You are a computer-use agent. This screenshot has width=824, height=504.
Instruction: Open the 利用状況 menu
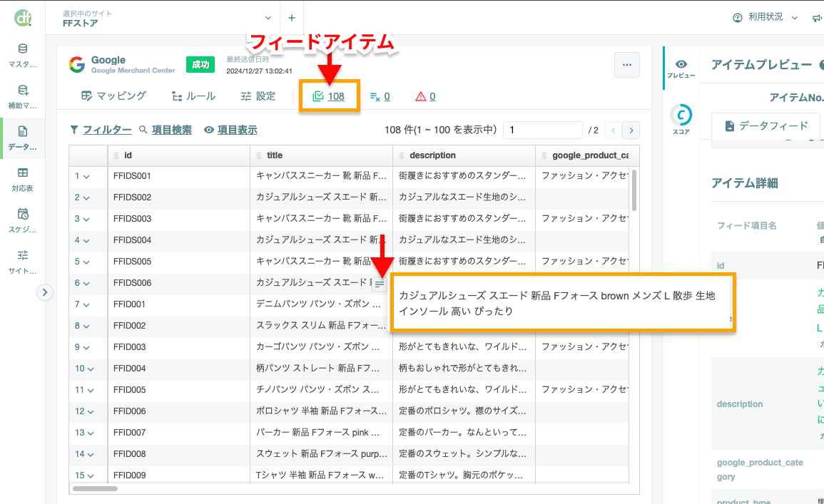point(765,17)
